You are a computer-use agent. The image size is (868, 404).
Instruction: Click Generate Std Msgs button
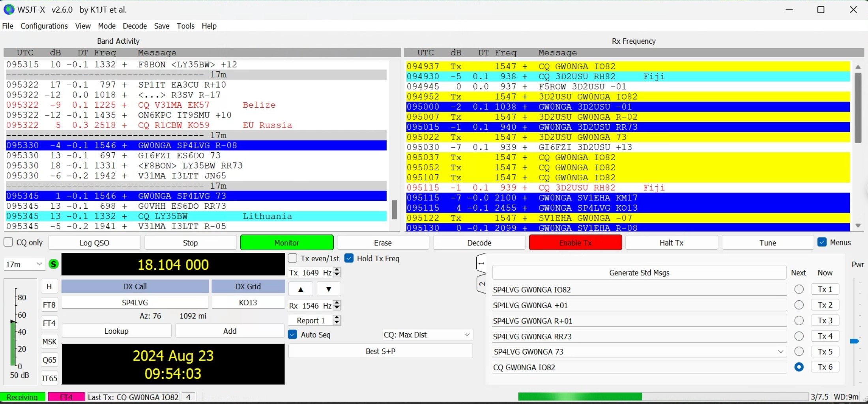tap(639, 273)
